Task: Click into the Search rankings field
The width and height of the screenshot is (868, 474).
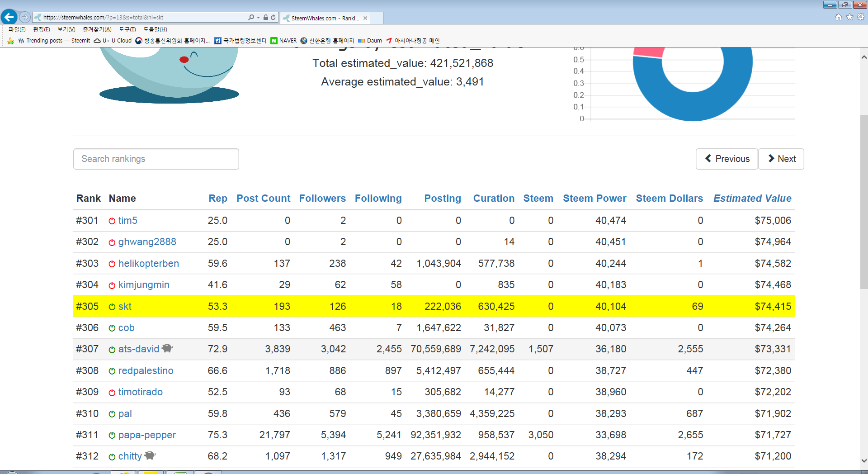Action: point(156,159)
